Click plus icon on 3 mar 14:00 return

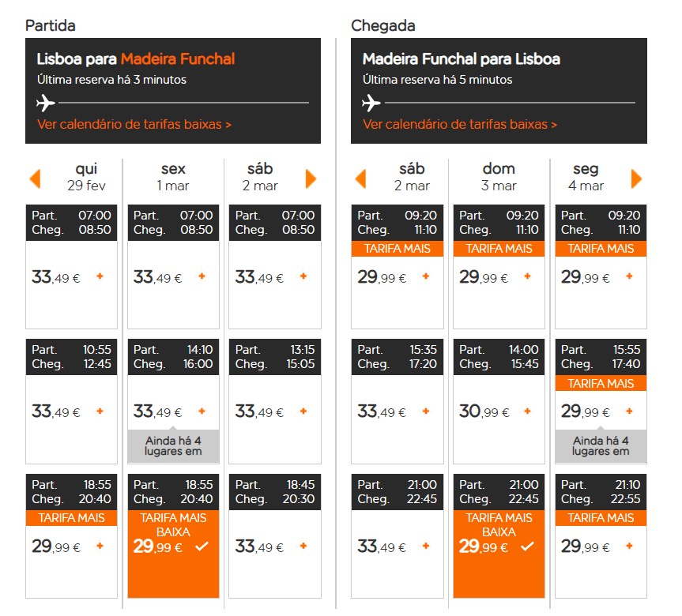(528, 411)
